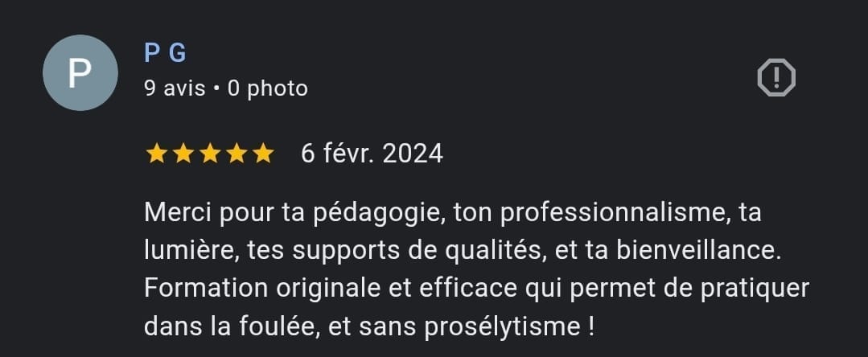Click the review date 6 févr. 2024
868x357 pixels.
[372, 154]
